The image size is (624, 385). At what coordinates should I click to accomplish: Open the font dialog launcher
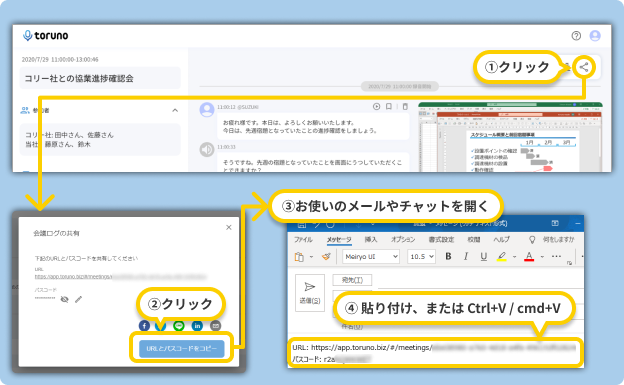tap(569, 263)
